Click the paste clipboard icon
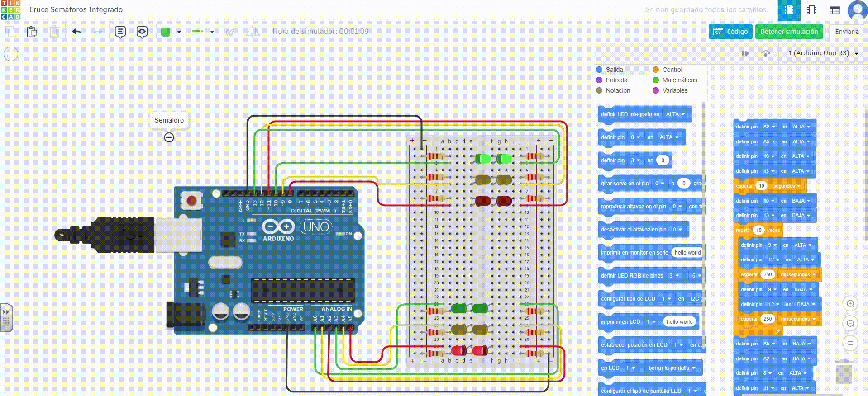 click(32, 32)
